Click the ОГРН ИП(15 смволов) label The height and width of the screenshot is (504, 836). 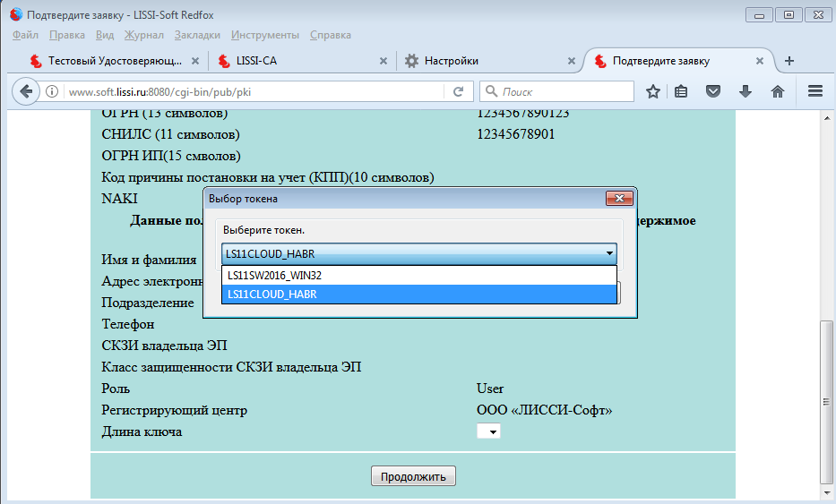click(x=170, y=156)
